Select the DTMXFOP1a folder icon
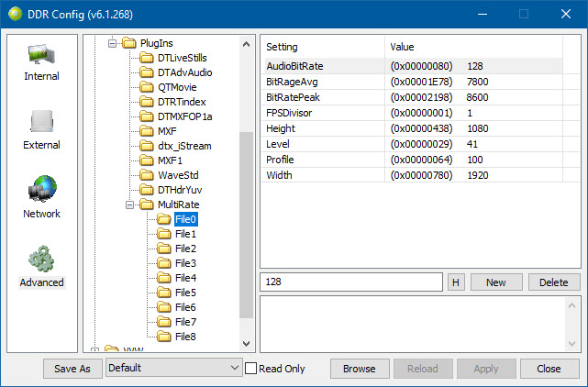The width and height of the screenshot is (588, 387). pyautogui.click(x=146, y=116)
